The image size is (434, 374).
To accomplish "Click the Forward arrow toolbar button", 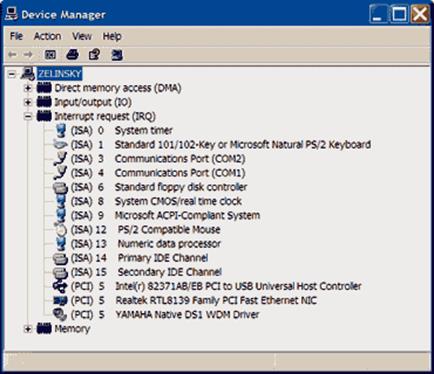I will pos(28,55).
